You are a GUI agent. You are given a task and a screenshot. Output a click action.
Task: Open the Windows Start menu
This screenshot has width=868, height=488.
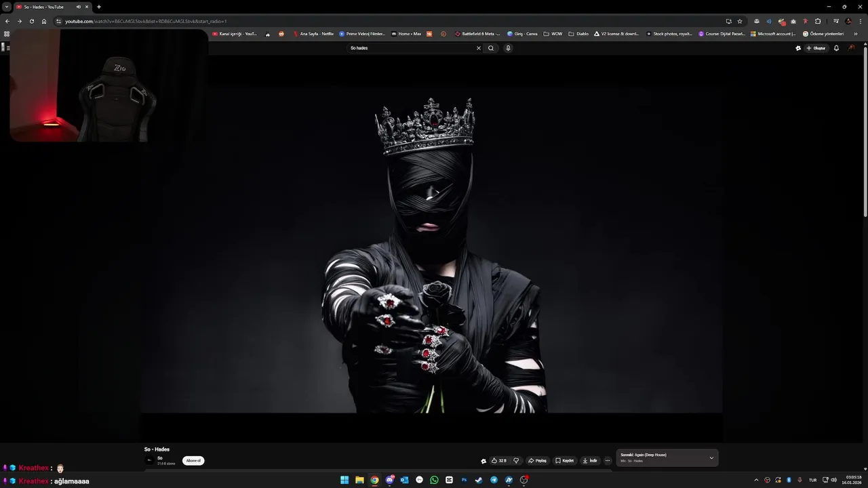pyautogui.click(x=344, y=480)
